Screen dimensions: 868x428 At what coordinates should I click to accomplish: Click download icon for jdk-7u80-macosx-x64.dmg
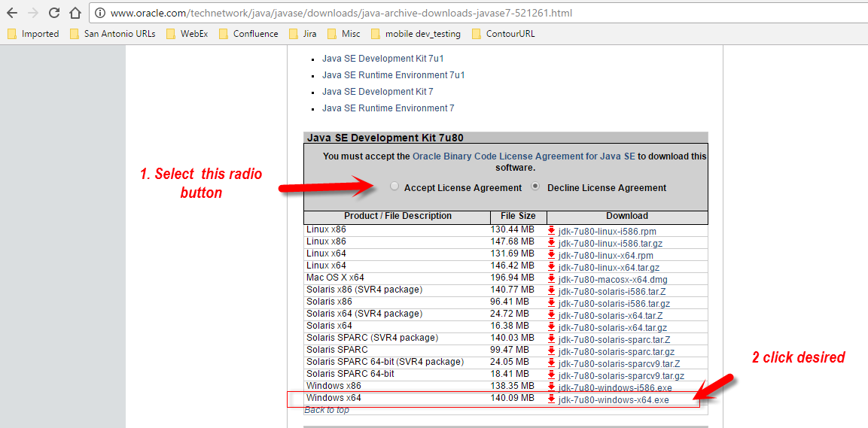coord(551,279)
